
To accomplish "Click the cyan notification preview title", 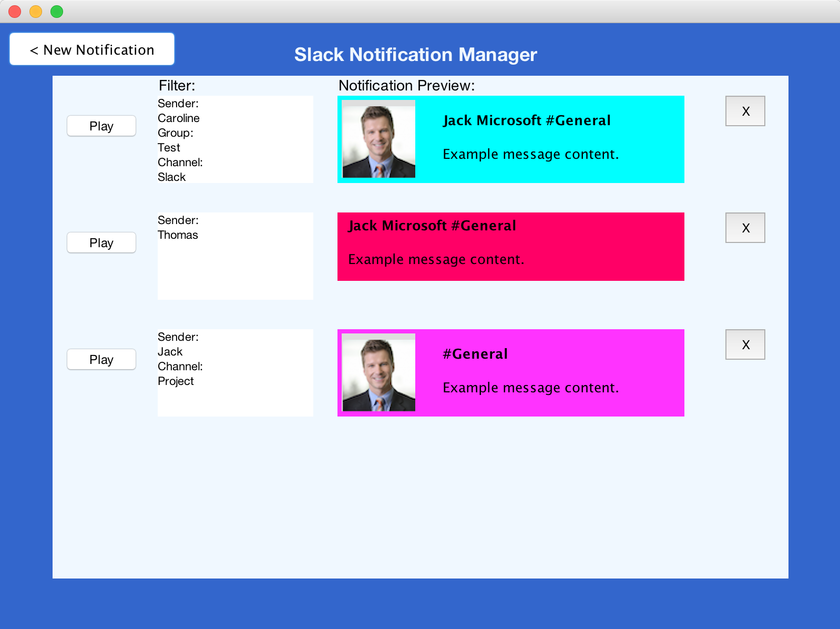I will (527, 120).
